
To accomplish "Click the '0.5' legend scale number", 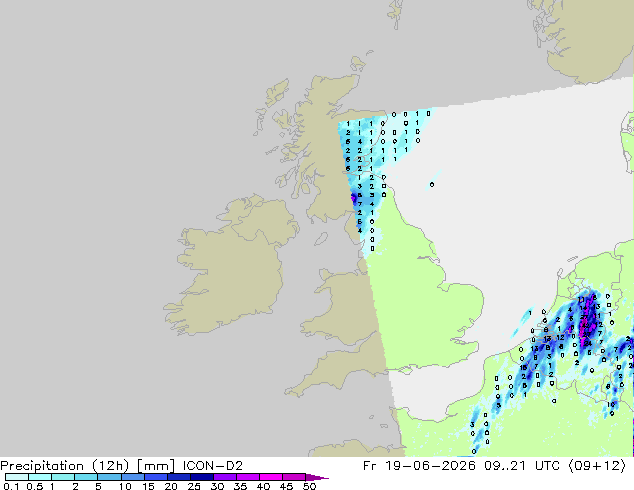I will coord(35,486).
